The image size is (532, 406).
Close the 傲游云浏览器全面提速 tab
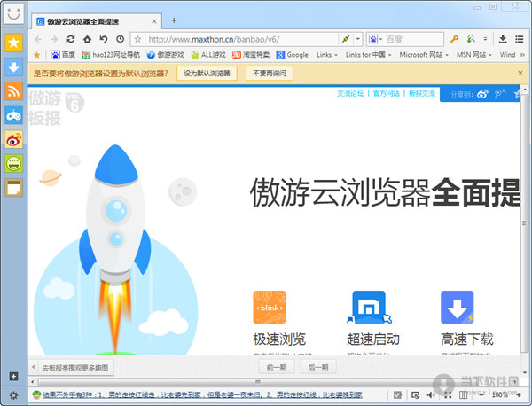154,21
